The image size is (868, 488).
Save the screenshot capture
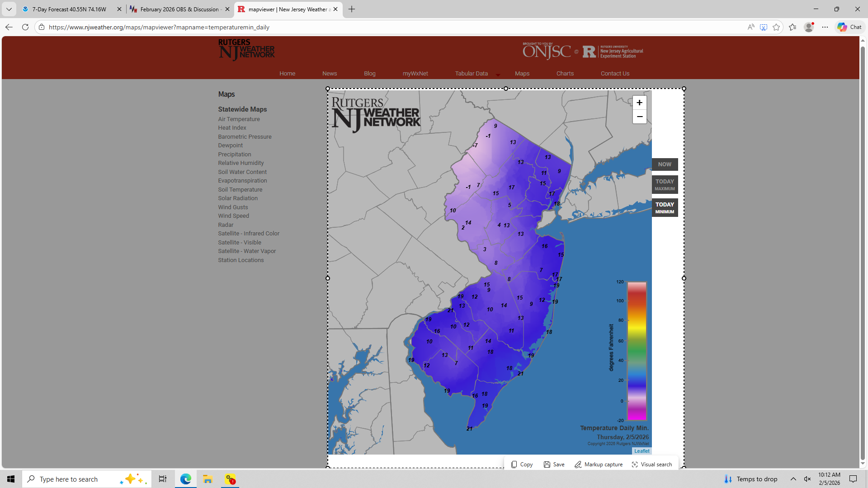tap(554, 465)
